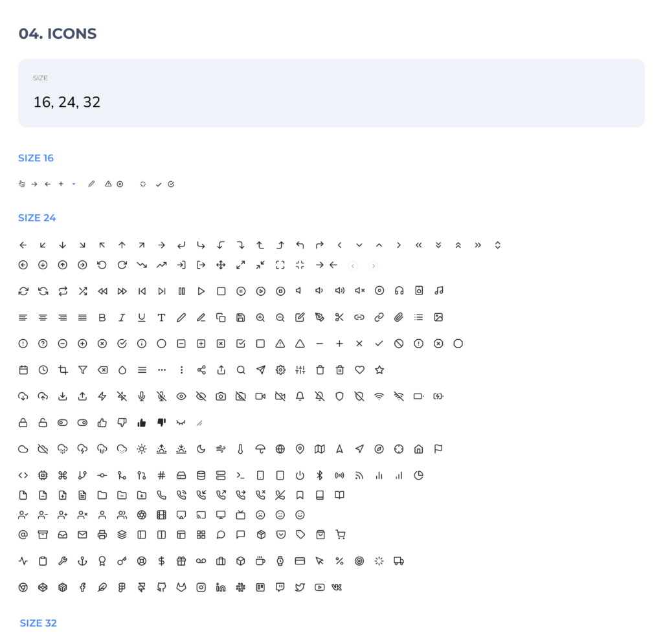Click the hamburger menu icon

tap(142, 370)
